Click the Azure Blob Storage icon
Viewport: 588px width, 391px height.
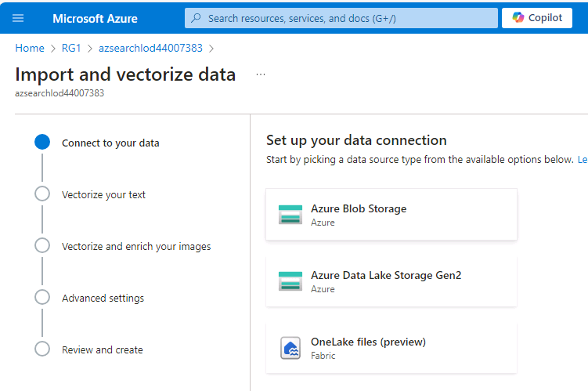[290, 215]
